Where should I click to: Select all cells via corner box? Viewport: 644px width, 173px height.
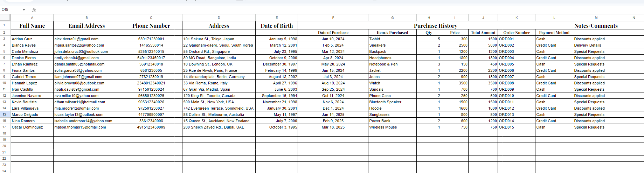tap(5, 18)
